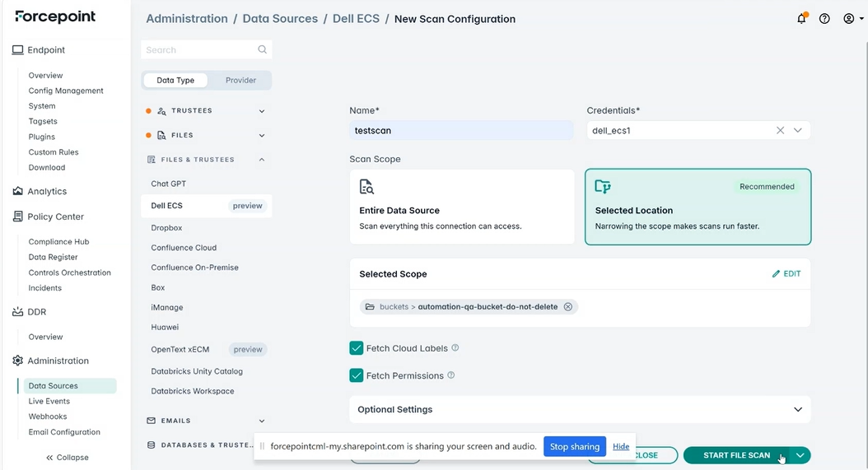The height and width of the screenshot is (470, 868).
Task: Remove the automation-qa-bucket scope chip
Action: pos(568,307)
